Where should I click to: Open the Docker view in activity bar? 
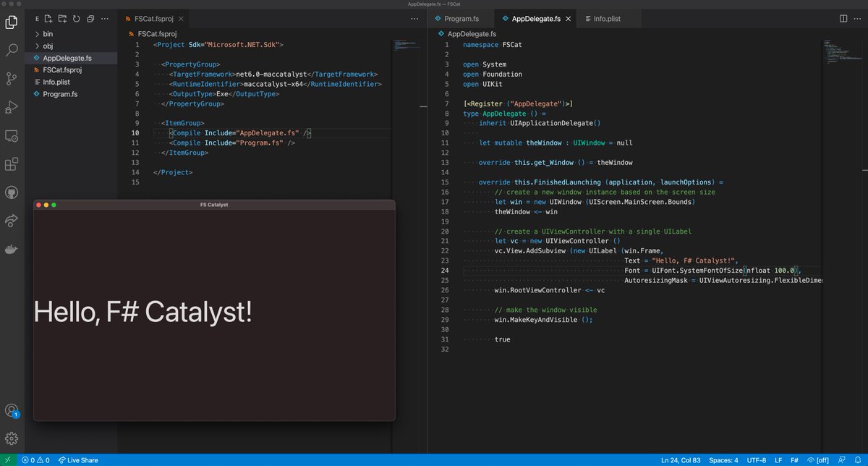pos(12,250)
